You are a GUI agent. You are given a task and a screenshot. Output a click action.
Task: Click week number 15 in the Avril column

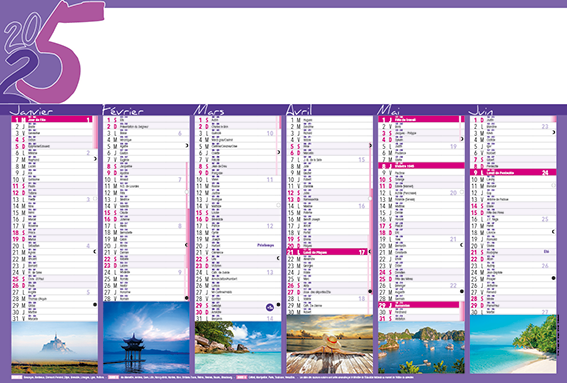(362, 159)
